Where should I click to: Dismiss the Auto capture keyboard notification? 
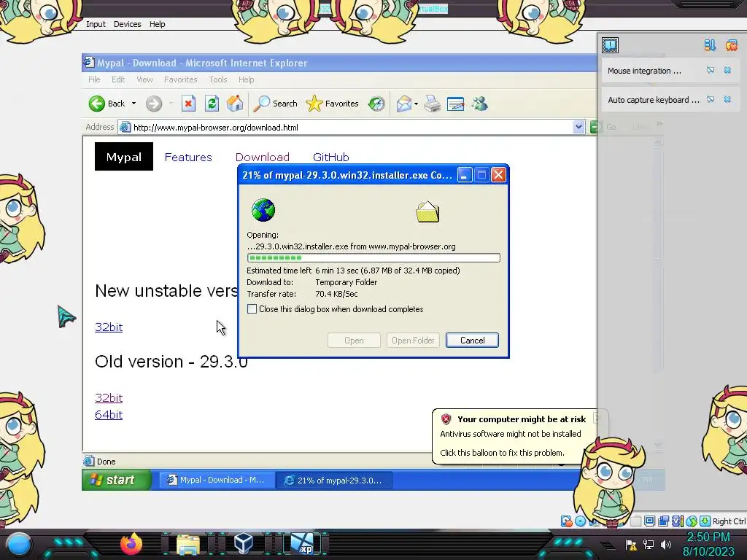click(x=727, y=99)
